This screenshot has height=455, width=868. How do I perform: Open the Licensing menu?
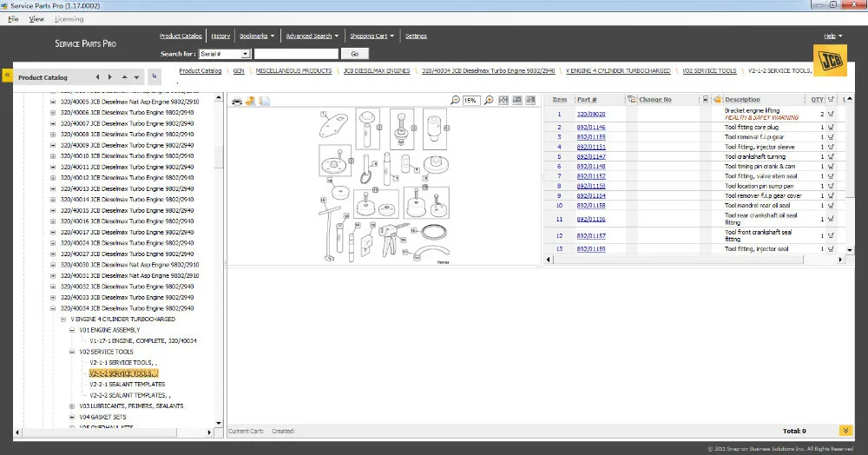click(x=69, y=19)
